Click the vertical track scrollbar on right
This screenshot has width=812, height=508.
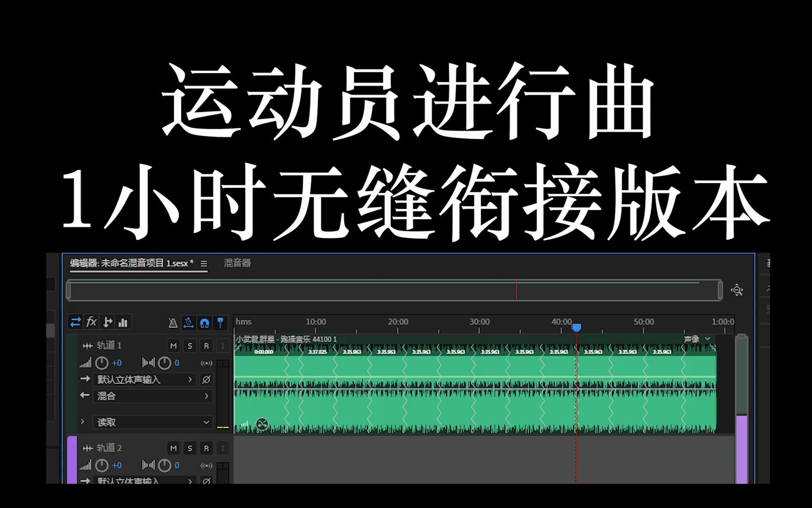tap(742, 409)
